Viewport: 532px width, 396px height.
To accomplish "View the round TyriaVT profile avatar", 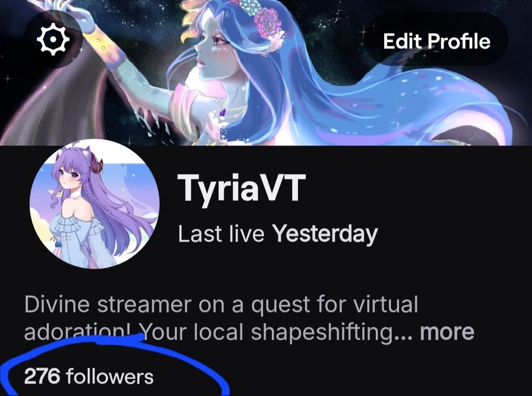I will 95,204.
